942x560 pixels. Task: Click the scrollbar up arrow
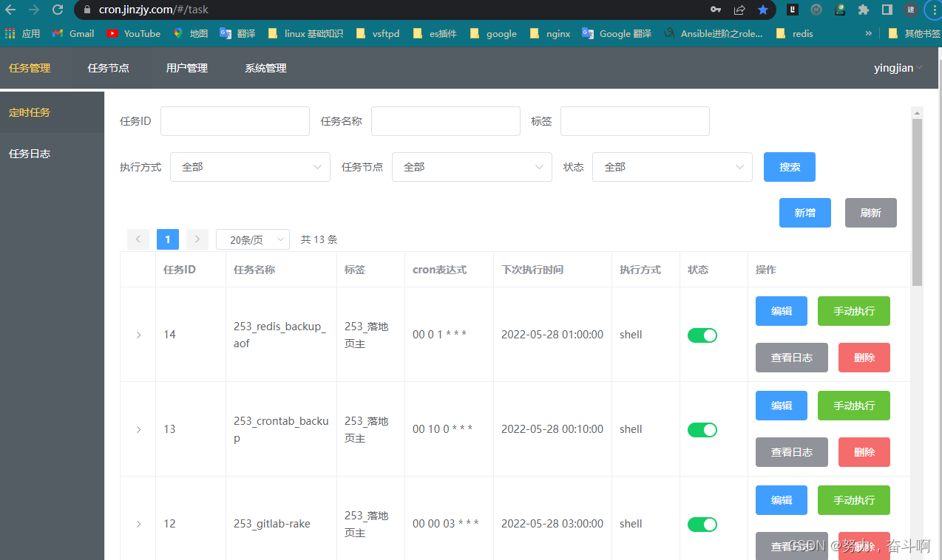pyautogui.click(x=918, y=113)
